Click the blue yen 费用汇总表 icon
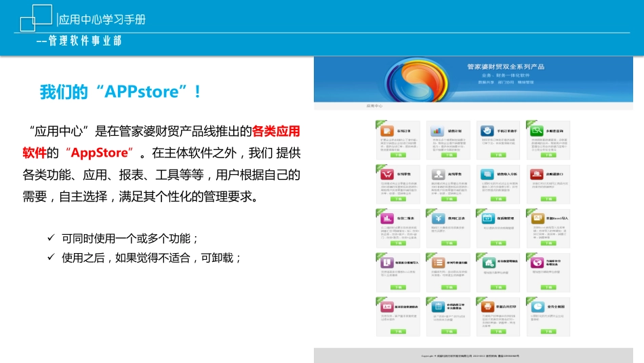The height and width of the screenshot is (363, 644). point(438,218)
